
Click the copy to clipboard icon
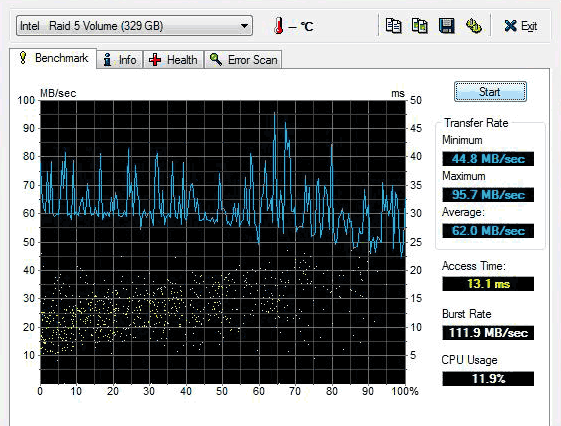(393, 26)
